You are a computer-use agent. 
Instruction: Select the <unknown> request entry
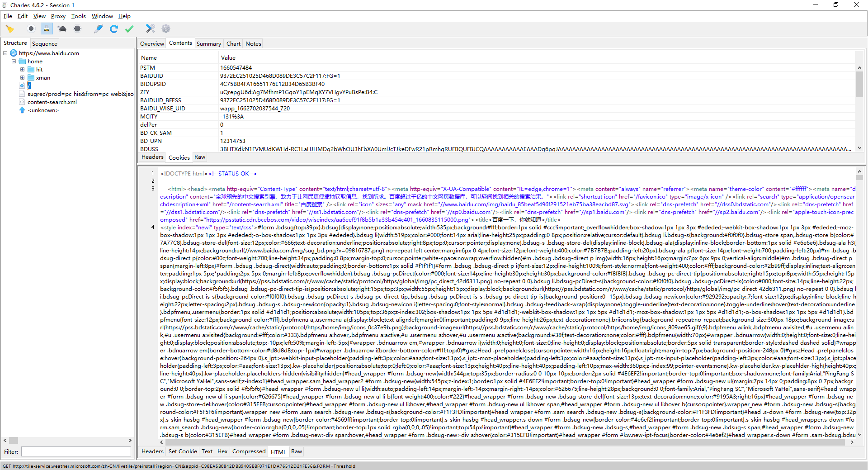coord(43,110)
